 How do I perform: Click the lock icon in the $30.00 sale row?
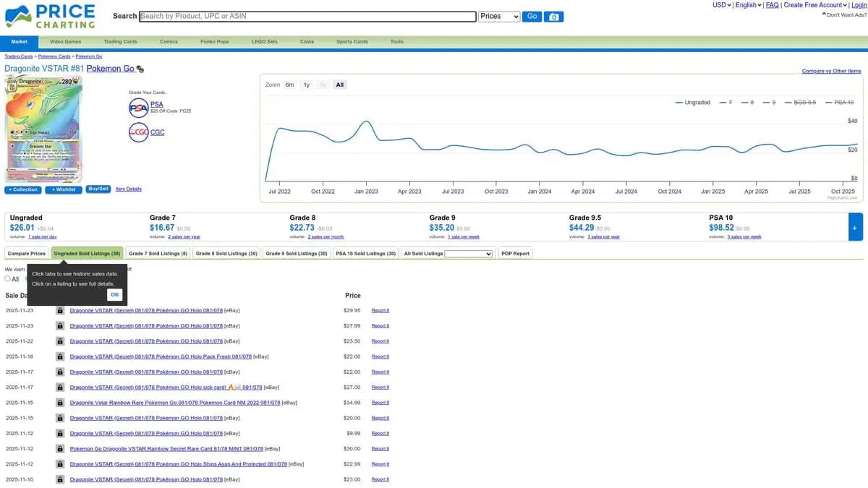point(60,449)
